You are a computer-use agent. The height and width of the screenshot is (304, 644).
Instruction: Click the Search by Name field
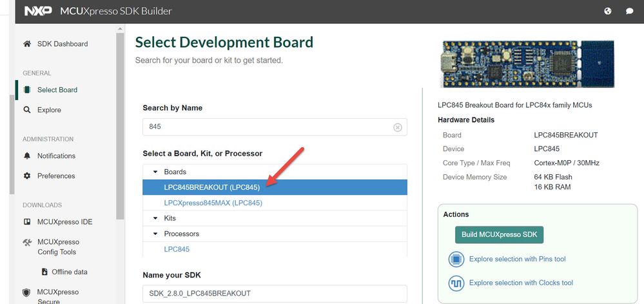click(x=275, y=127)
